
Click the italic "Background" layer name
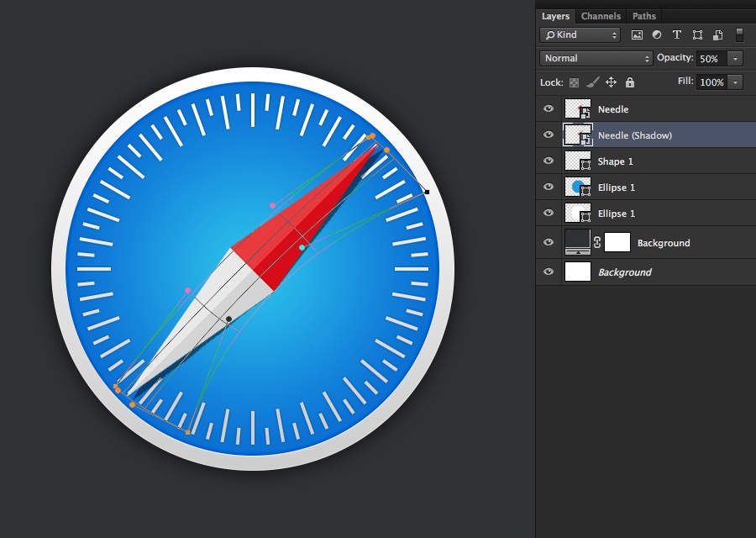click(x=625, y=272)
